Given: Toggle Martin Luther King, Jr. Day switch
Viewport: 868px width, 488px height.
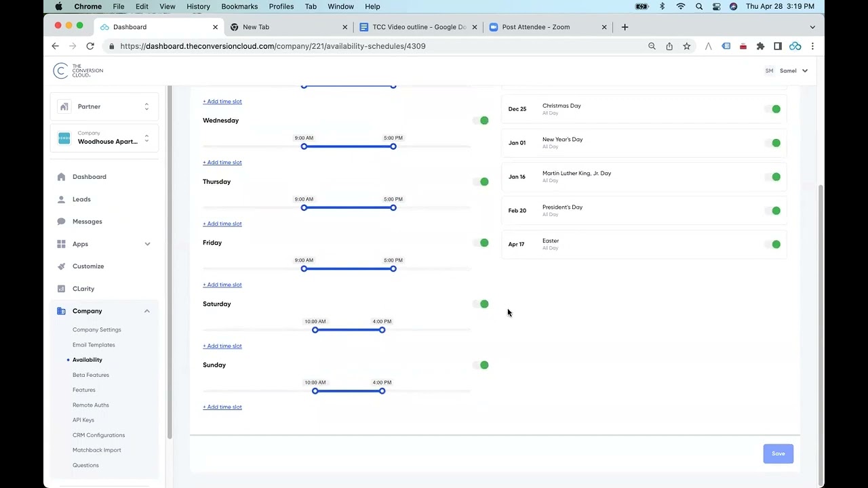Looking at the screenshot, I should (x=772, y=177).
